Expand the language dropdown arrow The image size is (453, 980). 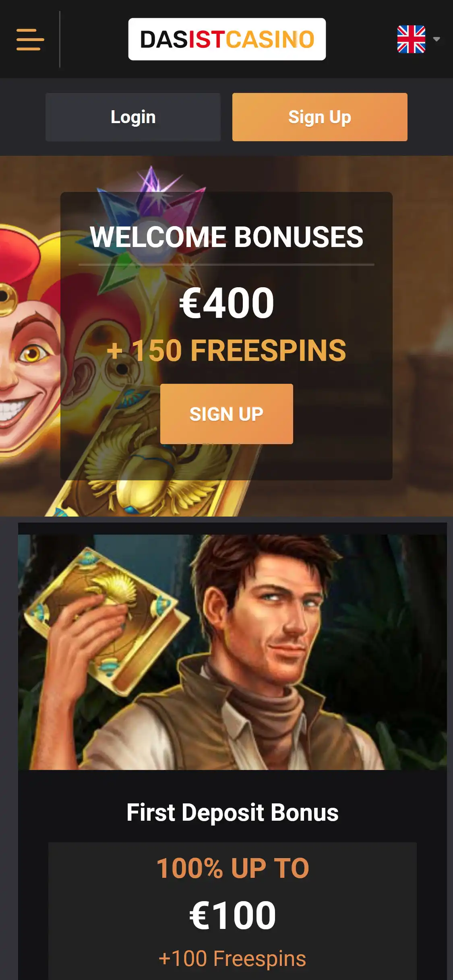pos(436,39)
